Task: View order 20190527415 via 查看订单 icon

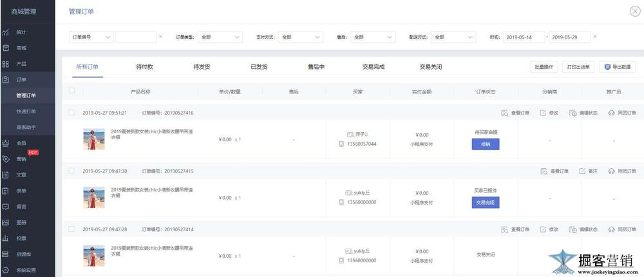Action: [544, 171]
